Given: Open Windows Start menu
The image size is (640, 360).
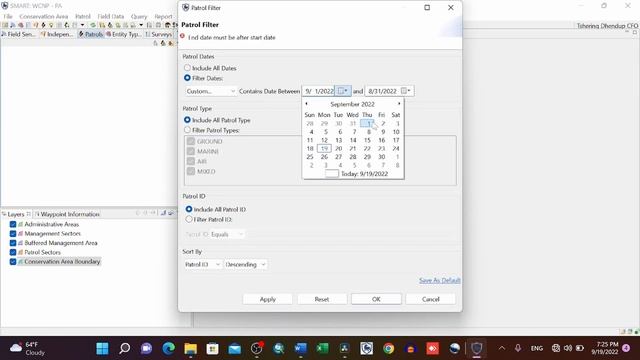Looking at the screenshot, I should 102,348.
